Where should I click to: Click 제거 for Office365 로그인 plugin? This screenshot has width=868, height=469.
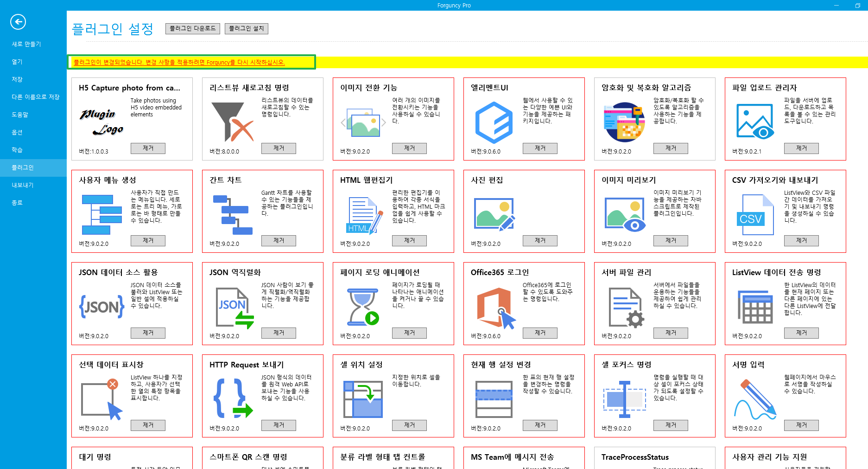point(540,333)
